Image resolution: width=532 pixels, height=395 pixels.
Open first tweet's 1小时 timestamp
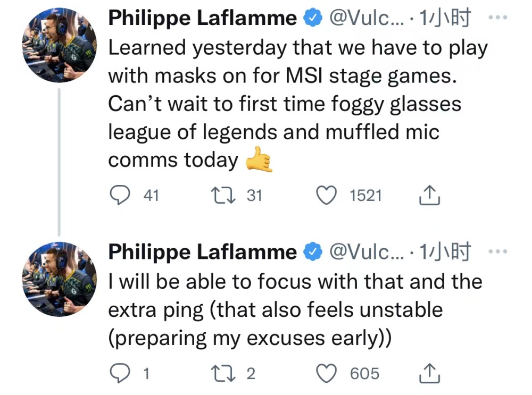pyautogui.click(x=445, y=19)
